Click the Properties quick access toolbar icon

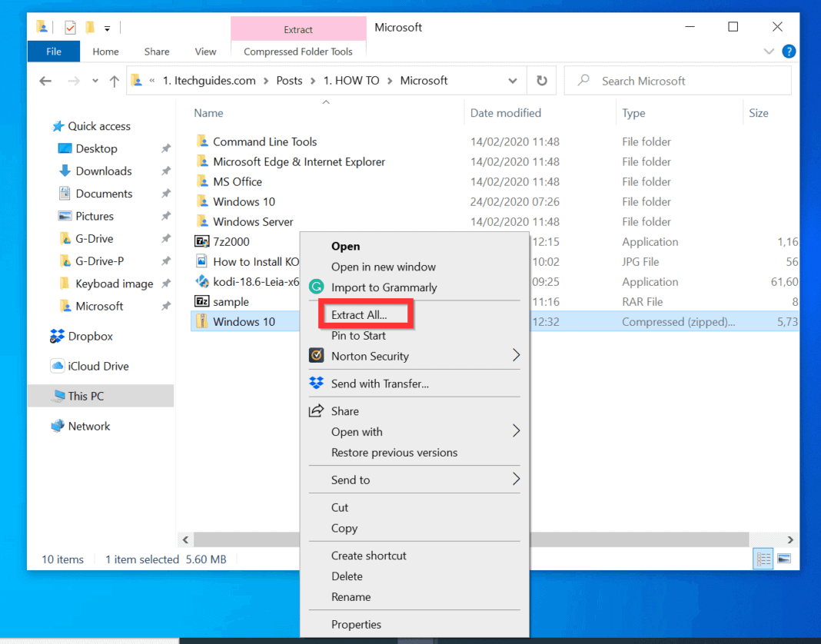point(70,27)
